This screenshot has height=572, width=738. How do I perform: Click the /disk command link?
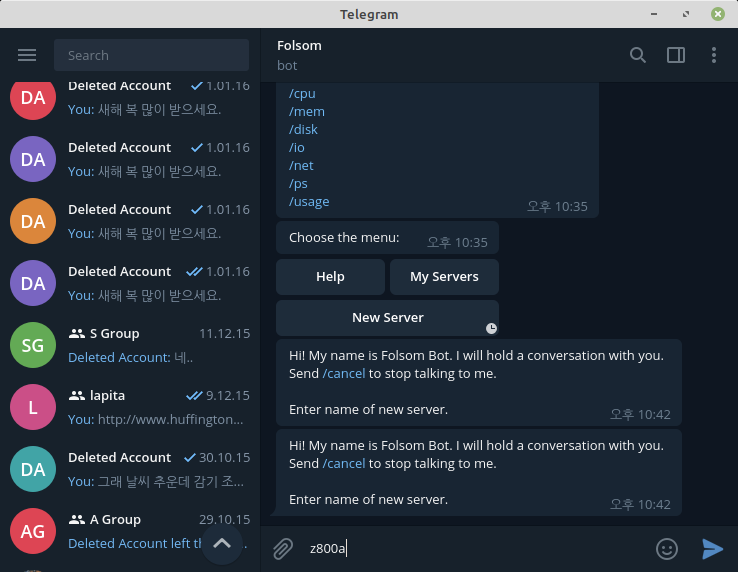[303, 129]
